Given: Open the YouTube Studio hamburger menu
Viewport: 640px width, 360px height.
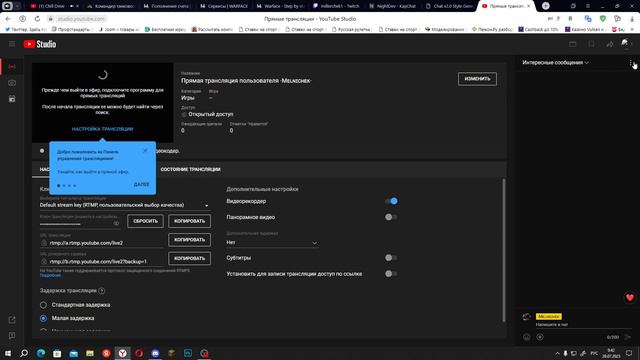Looking at the screenshot, I should point(12,44).
